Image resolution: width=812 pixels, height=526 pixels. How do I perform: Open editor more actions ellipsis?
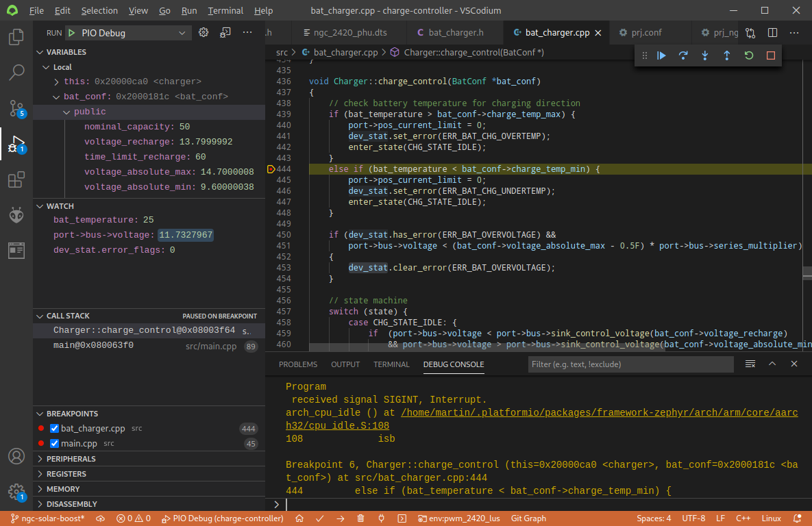794,33
